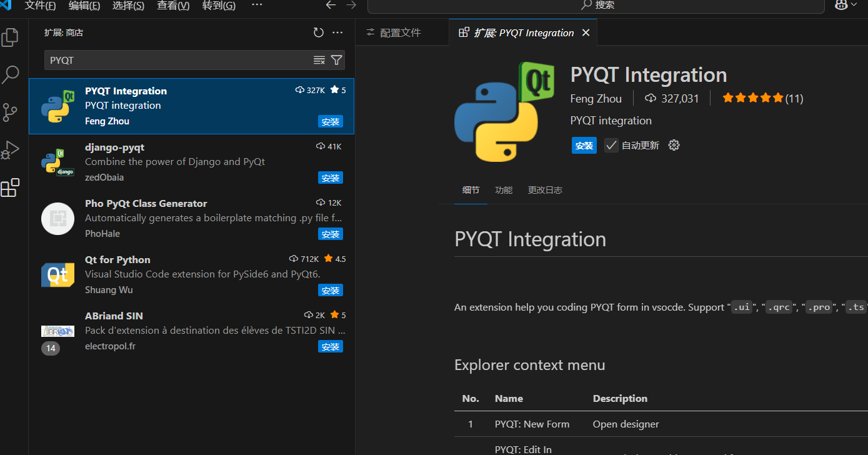Switch to the 功能 tab

click(503, 189)
